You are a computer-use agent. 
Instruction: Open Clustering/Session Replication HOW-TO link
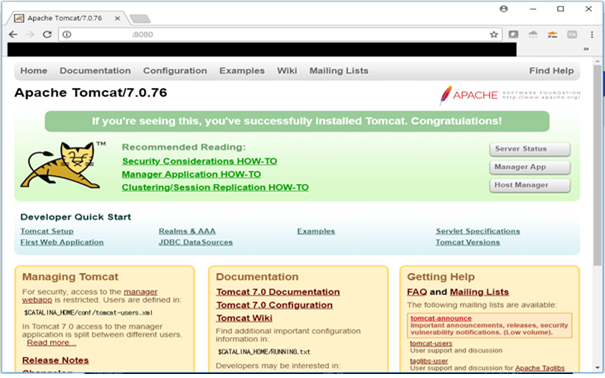(215, 187)
